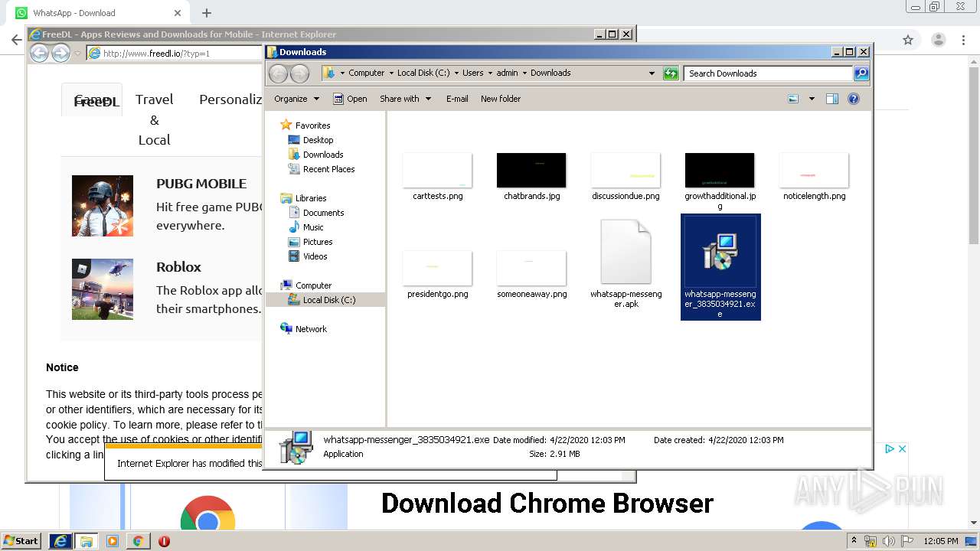Open Videos library
This screenshot has width=980, height=551.
click(315, 256)
